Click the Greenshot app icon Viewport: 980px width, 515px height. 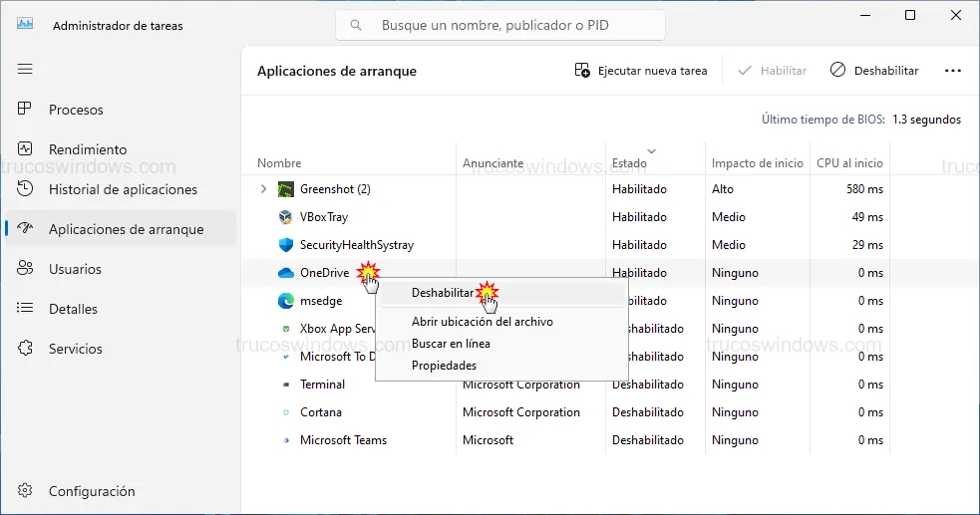click(285, 189)
